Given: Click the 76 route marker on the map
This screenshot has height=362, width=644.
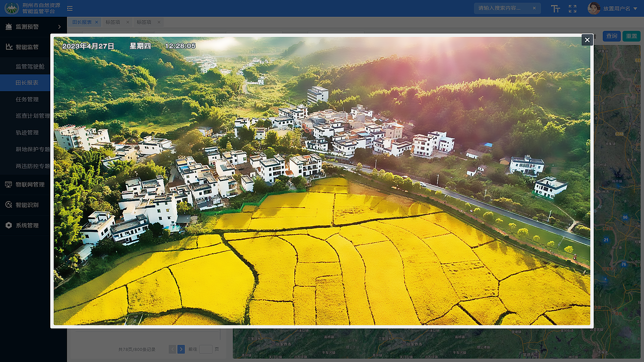Looking at the screenshot, I should tap(624, 264).
